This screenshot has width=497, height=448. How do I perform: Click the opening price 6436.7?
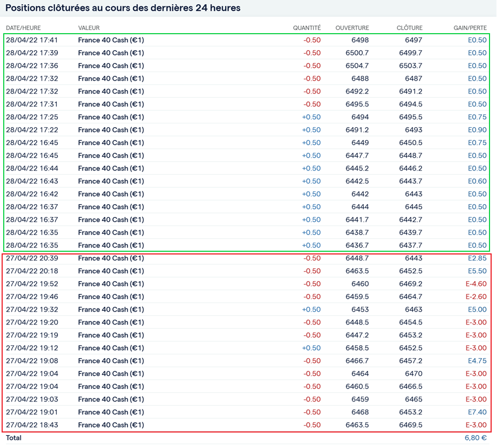(x=357, y=245)
